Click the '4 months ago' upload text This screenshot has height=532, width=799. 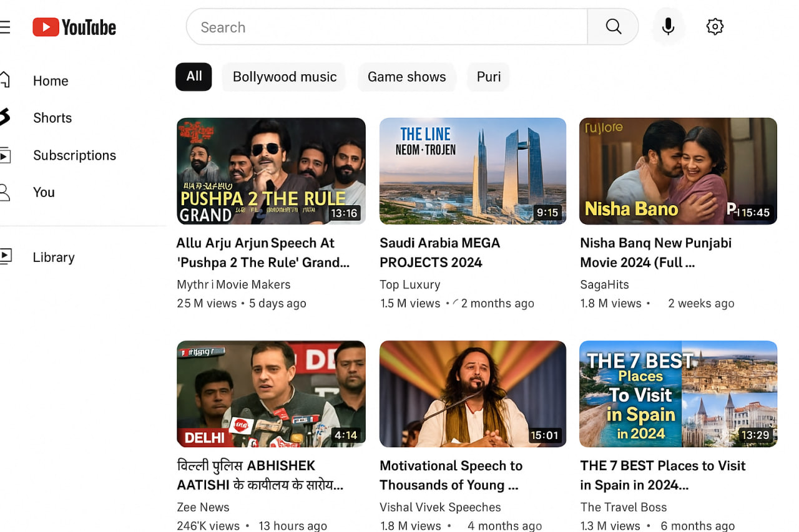coord(504,526)
